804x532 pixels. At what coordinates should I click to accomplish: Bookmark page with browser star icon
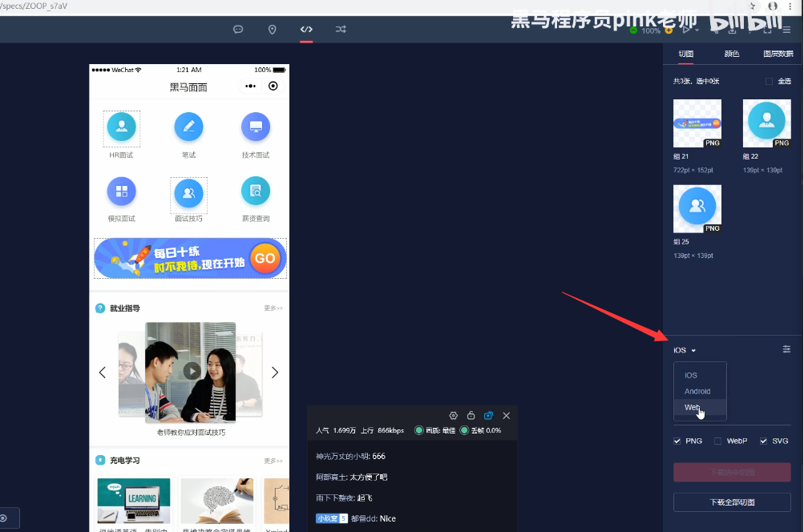(753, 6)
